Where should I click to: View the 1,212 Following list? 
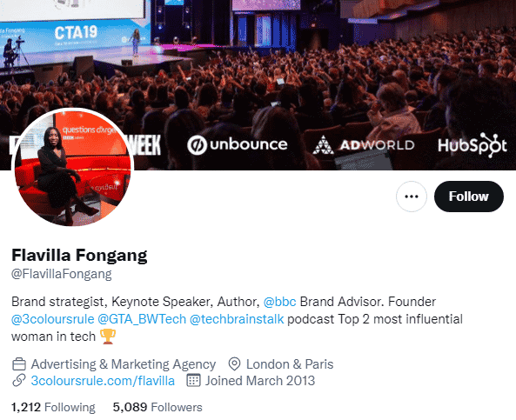[53, 407]
